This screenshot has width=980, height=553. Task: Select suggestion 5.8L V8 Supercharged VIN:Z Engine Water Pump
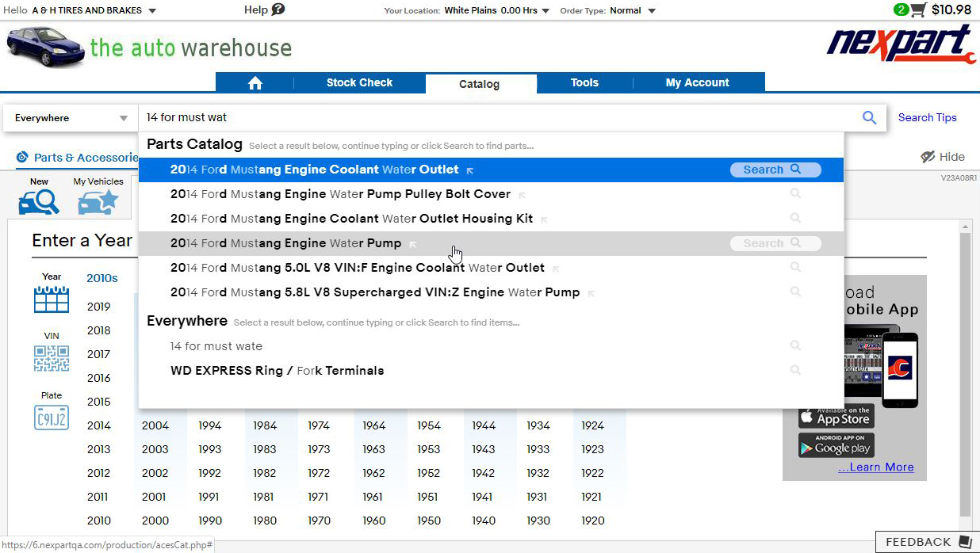(x=375, y=292)
